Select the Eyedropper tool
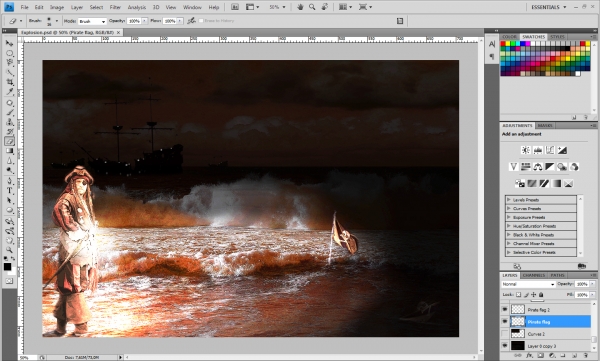This screenshot has height=361, width=600. [9, 92]
